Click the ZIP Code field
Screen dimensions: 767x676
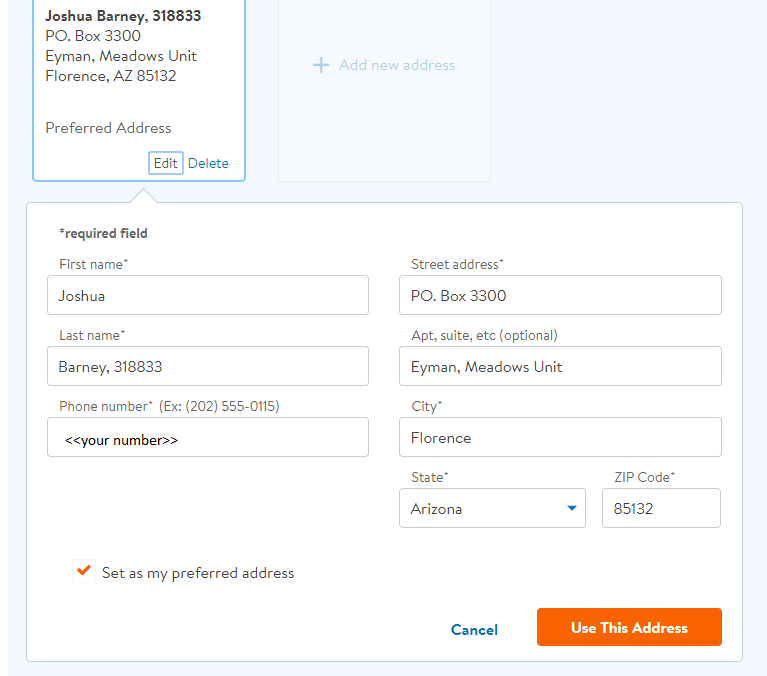(x=661, y=508)
